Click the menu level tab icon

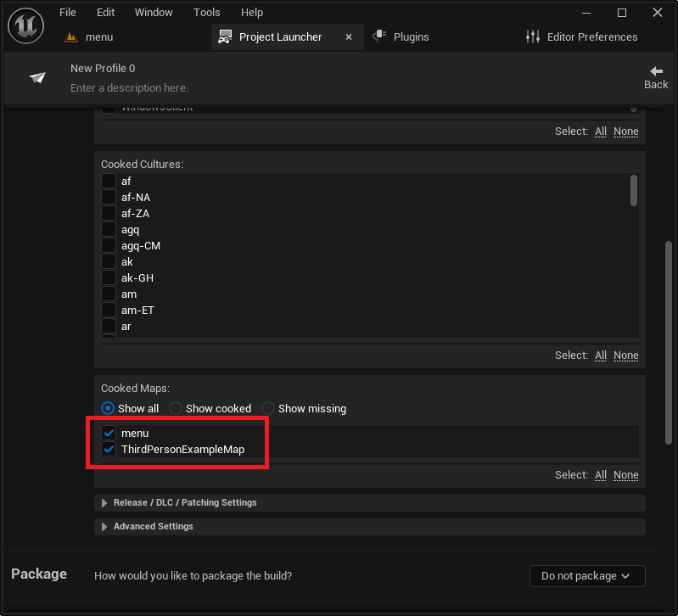[x=71, y=37]
